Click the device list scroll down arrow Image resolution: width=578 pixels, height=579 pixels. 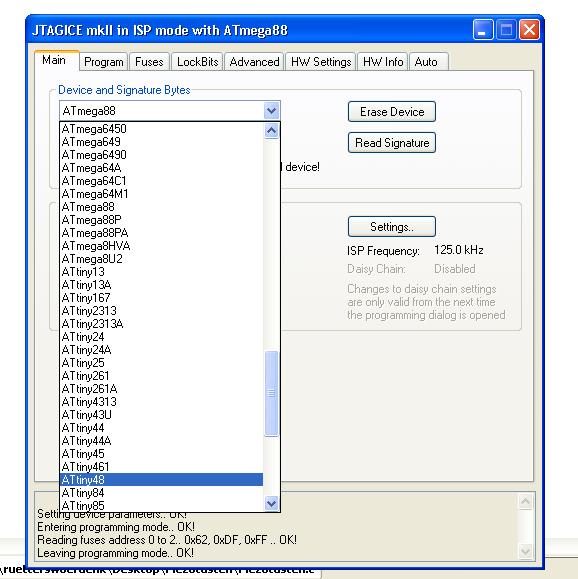point(271,503)
